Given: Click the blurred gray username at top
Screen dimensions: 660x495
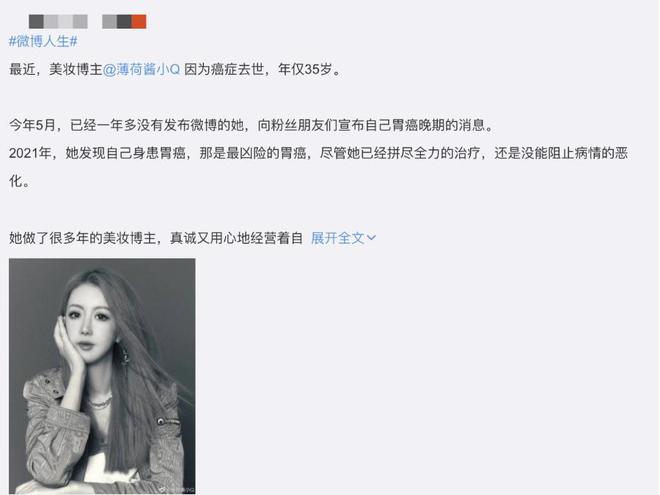Looking at the screenshot, I should click(58, 21).
